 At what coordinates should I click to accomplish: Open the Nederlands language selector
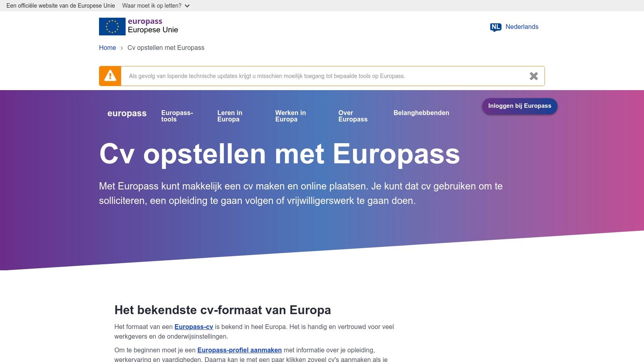522,27
